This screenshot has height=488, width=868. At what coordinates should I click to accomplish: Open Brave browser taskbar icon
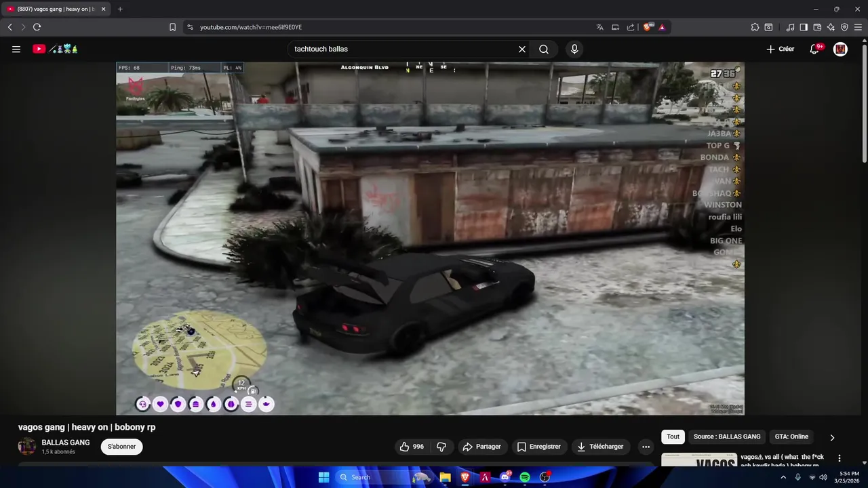click(465, 477)
